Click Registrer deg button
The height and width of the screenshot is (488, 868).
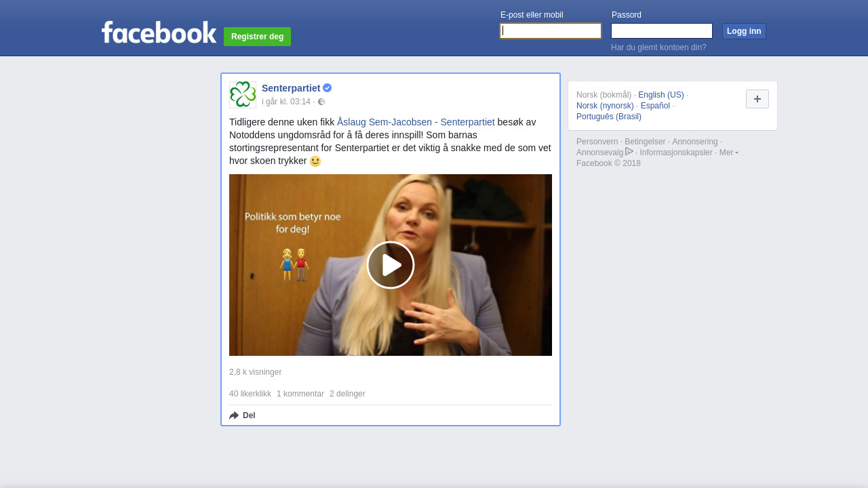tap(257, 37)
